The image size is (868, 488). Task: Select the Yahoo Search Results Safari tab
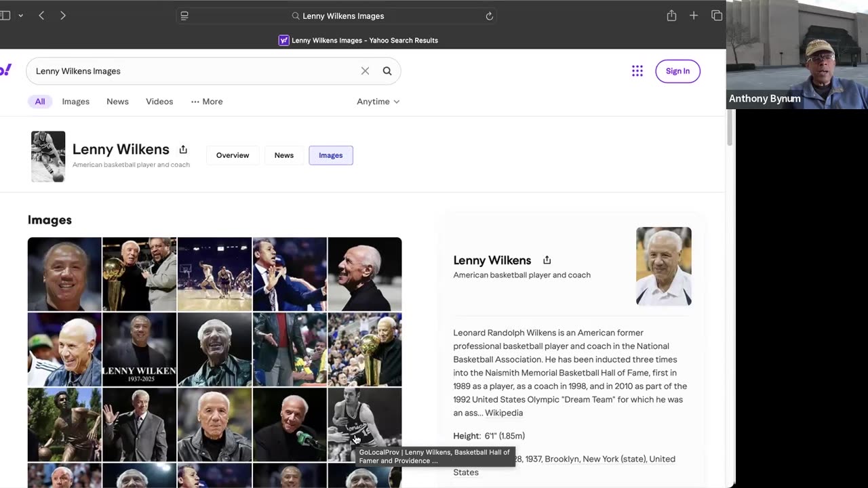[358, 41]
